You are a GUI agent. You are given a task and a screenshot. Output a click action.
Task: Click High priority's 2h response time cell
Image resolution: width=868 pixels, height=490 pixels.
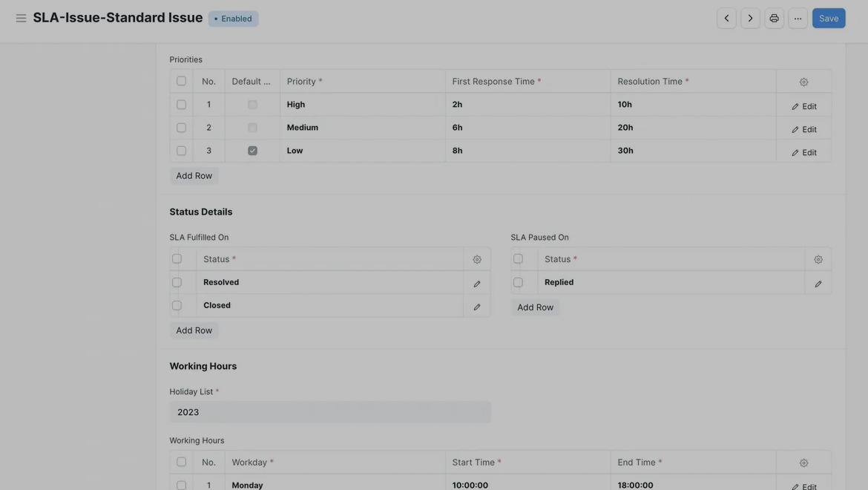pyautogui.click(x=527, y=105)
